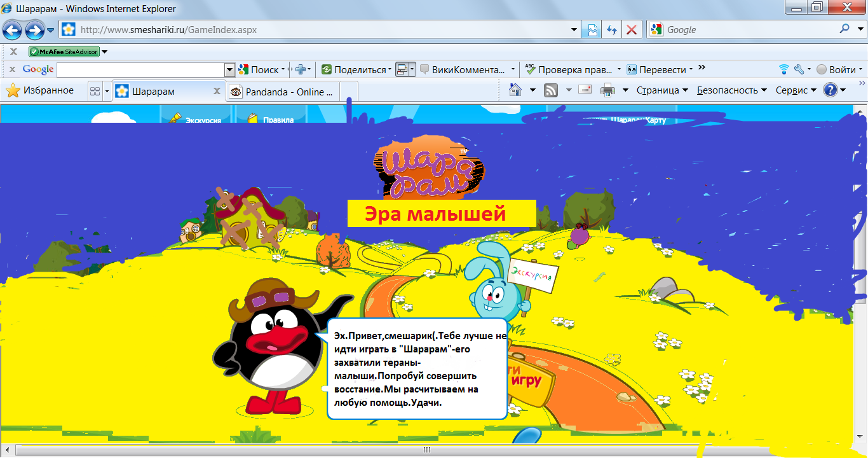Switch to the Pandanda - Online tab
The width and height of the screenshot is (868, 458).
click(x=282, y=92)
